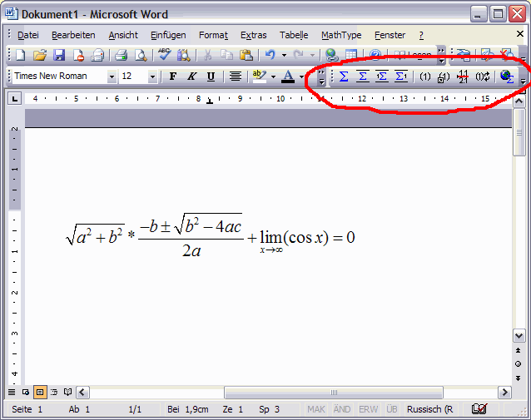531x420 pixels.
Task: Click the Insert Table grid icon
Action: point(351,55)
